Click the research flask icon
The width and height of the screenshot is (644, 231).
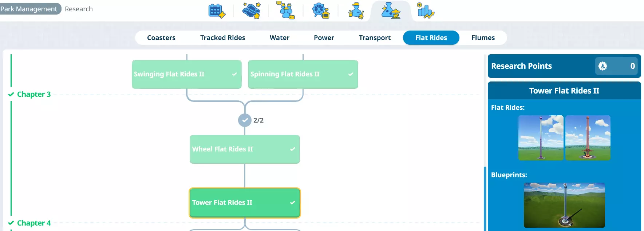(391, 11)
